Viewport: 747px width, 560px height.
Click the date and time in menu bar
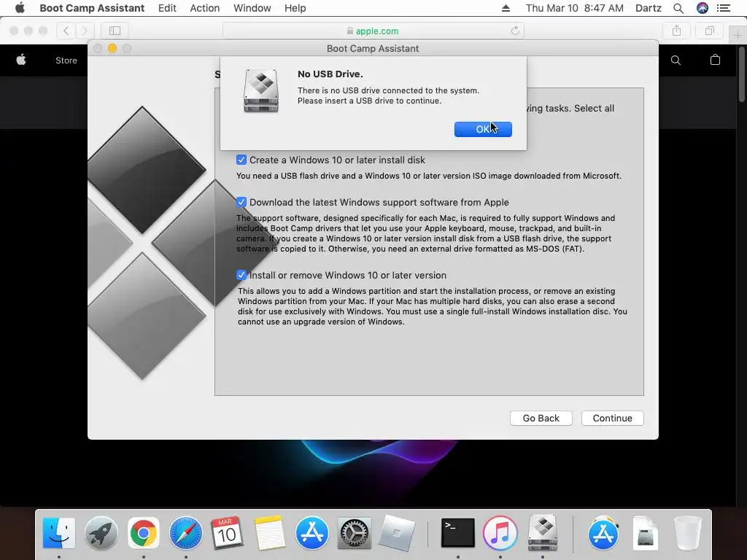pos(575,8)
